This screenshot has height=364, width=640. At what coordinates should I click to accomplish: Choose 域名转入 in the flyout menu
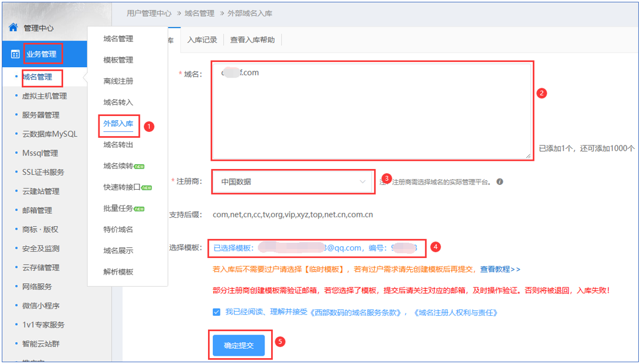coord(118,102)
